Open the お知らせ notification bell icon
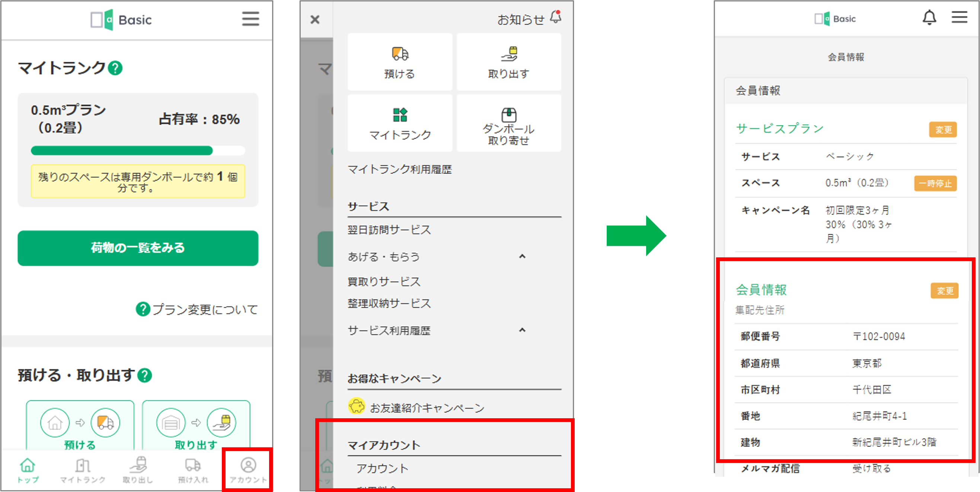980x492 pixels. pyautogui.click(x=556, y=17)
